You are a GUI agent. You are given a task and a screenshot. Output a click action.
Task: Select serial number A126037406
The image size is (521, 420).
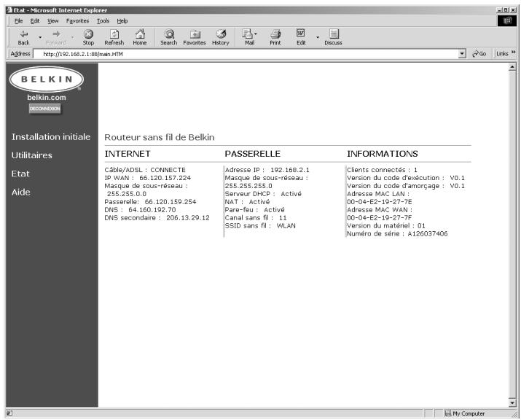click(428, 234)
